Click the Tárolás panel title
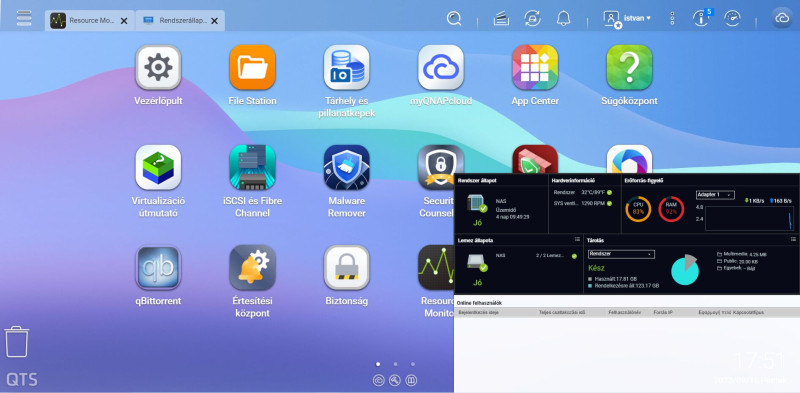 coord(595,239)
